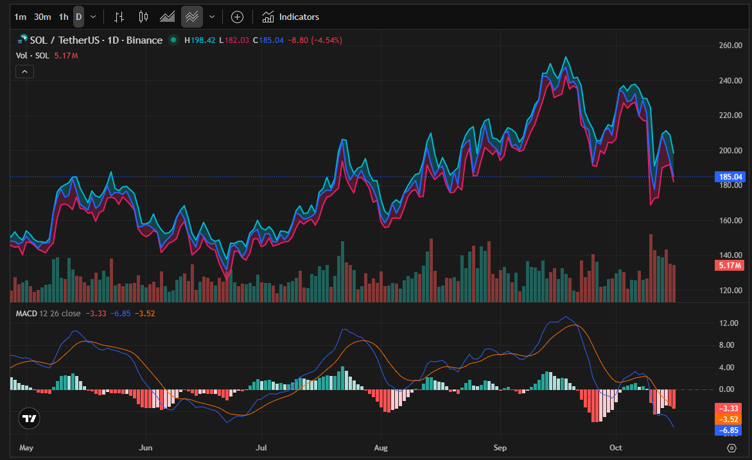Image resolution: width=752 pixels, height=460 pixels.
Task: Collapse the indicator legend with chevron
Action: 25,72
